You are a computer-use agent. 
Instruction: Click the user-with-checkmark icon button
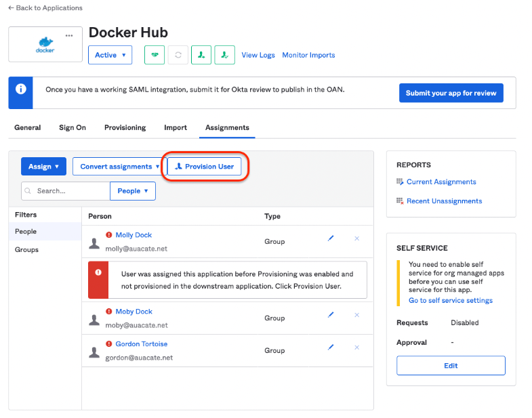(224, 55)
